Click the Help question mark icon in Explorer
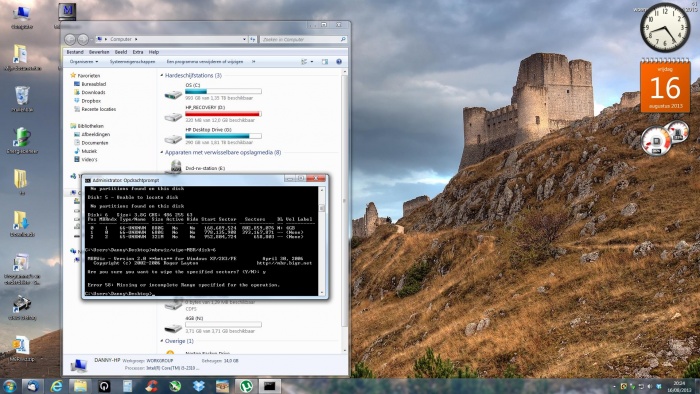700x394 pixels. (x=339, y=62)
